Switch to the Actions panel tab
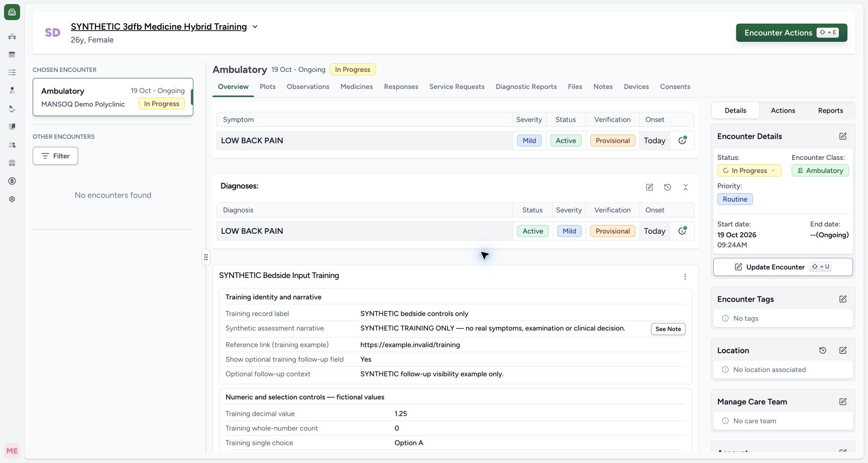This screenshot has height=463, width=868. coord(783,111)
